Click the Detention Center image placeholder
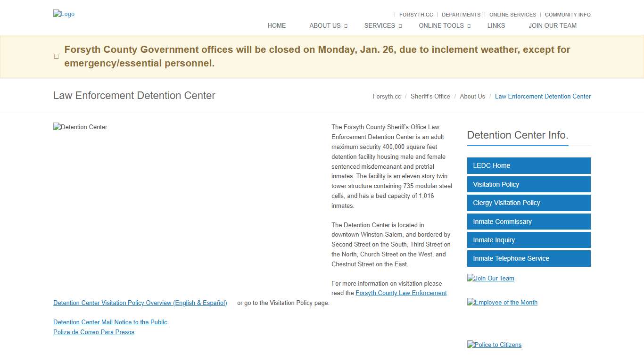644x362 pixels. coord(80,127)
